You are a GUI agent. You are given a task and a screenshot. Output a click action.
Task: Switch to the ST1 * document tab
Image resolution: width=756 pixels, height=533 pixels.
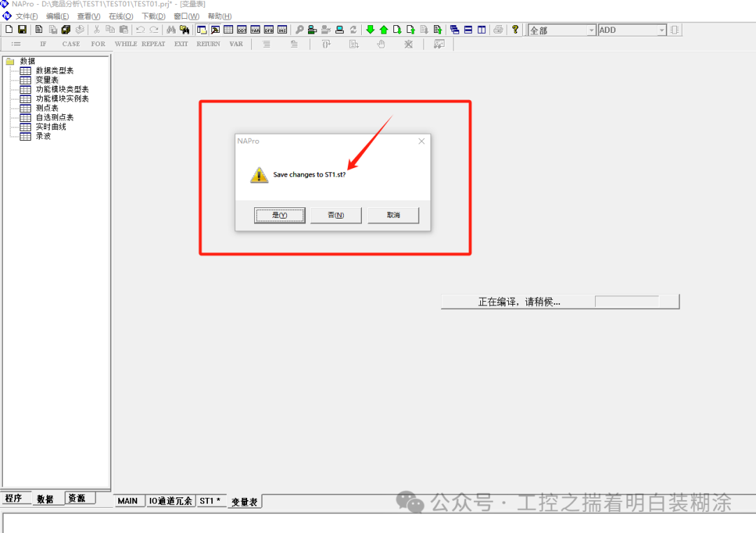point(210,501)
